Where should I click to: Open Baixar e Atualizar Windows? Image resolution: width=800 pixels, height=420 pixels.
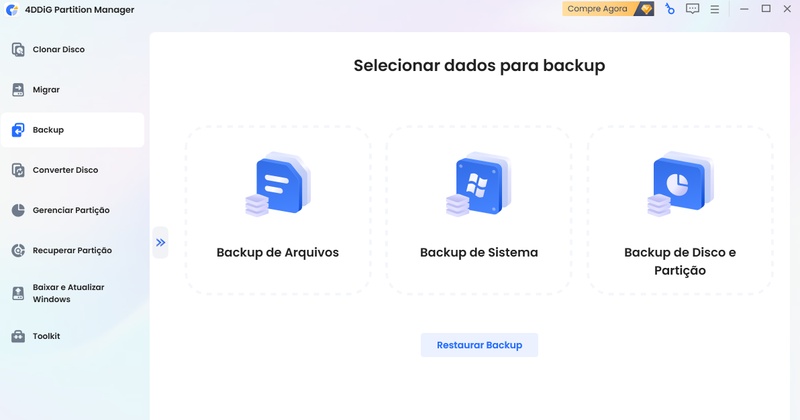[72, 293]
